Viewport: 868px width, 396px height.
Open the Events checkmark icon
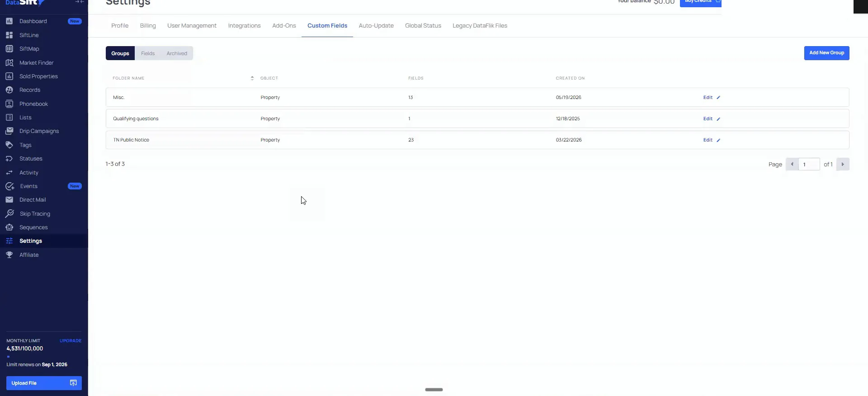[x=9, y=186]
